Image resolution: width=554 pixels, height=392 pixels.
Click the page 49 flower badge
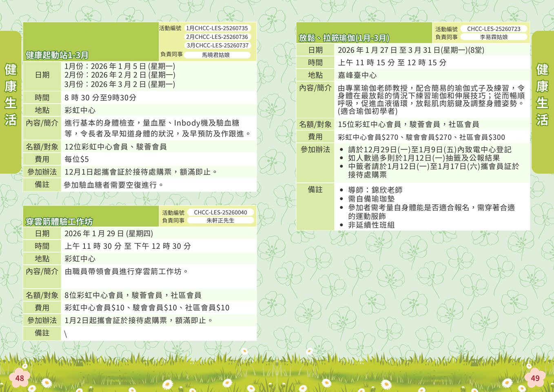coord(535,378)
